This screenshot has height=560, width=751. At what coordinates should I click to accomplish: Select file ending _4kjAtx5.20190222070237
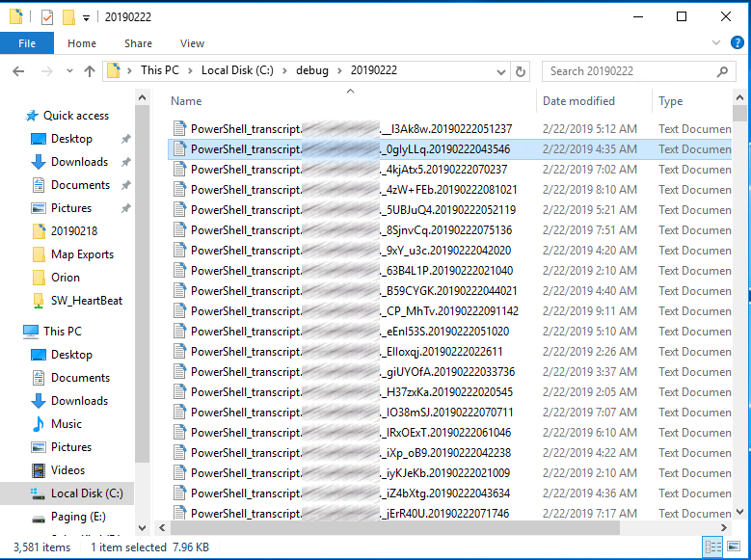(449, 169)
